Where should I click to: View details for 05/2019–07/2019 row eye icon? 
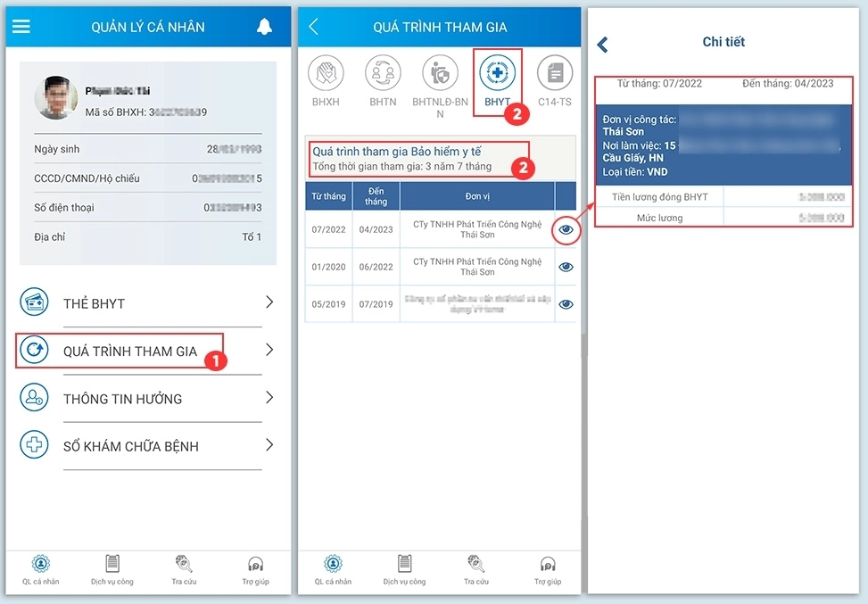566,304
